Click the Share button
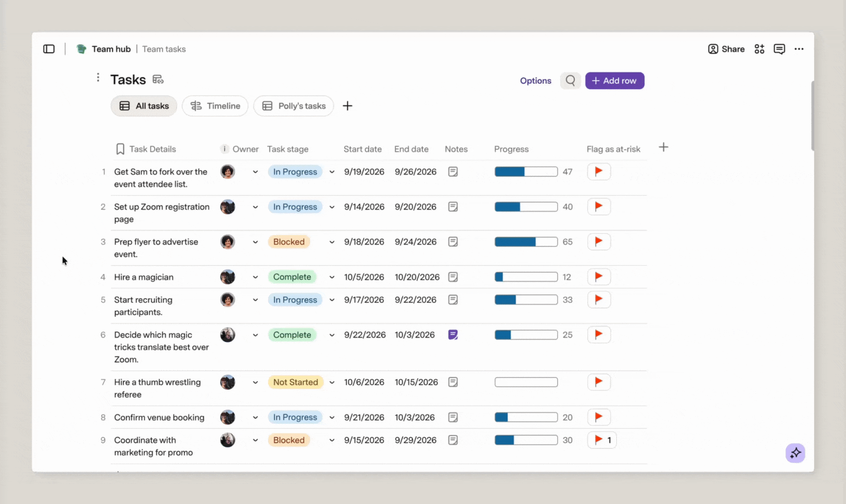The image size is (846, 504). (726, 49)
